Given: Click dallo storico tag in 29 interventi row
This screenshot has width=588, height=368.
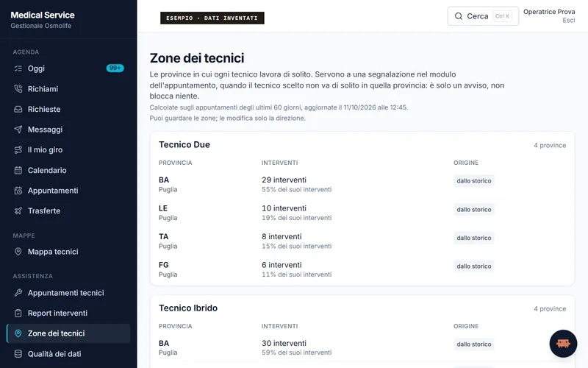Looking at the screenshot, I should [x=473, y=180].
